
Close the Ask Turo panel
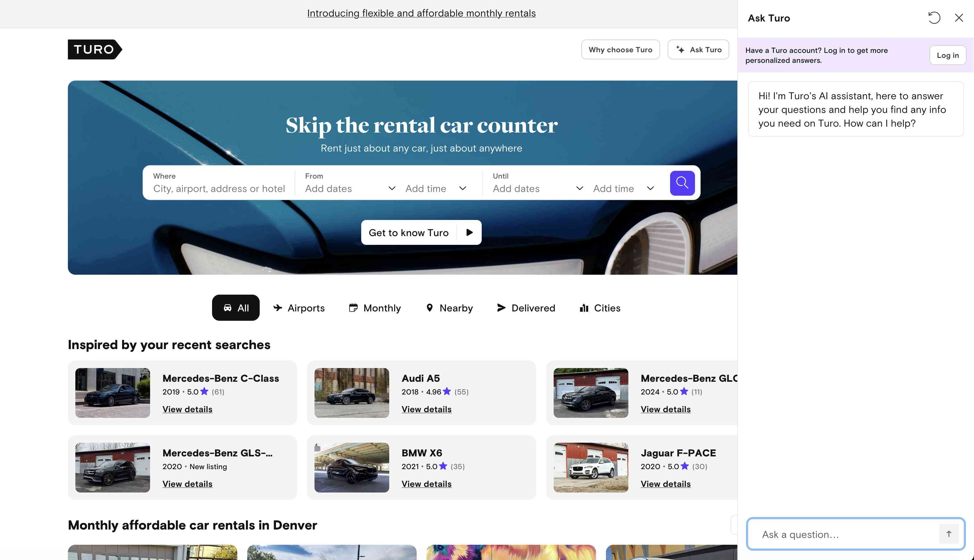[x=959, y=18]
